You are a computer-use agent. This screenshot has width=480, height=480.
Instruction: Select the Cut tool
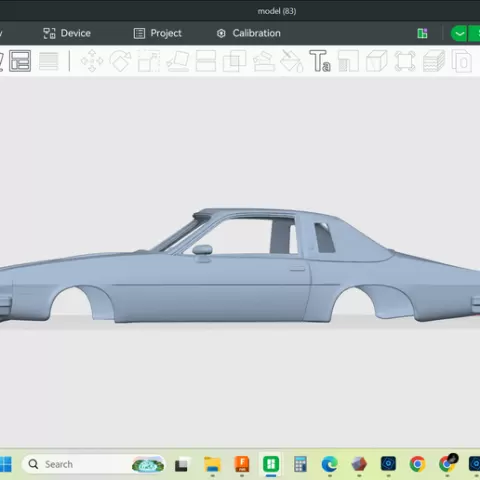coord(206,61)
